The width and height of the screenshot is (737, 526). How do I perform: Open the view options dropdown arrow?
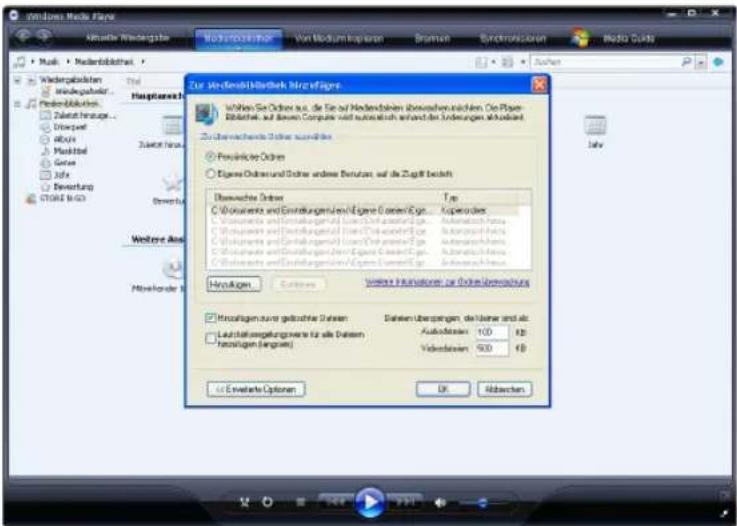(523, 62)
